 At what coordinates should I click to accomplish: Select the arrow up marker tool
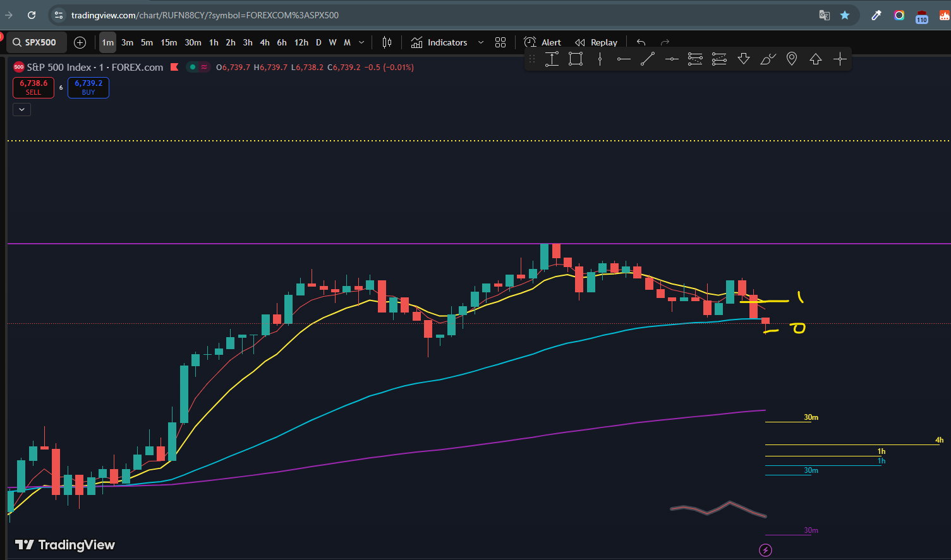click(x=816, y=59)
